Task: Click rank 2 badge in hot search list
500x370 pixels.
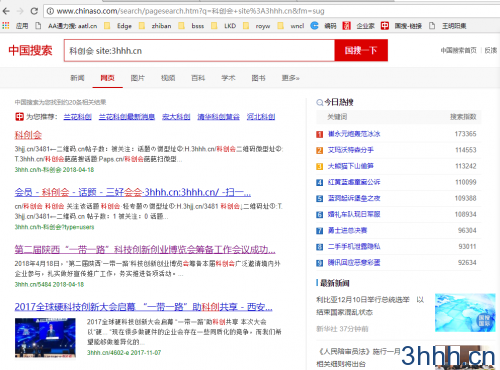Action: [x=319, y=150]
